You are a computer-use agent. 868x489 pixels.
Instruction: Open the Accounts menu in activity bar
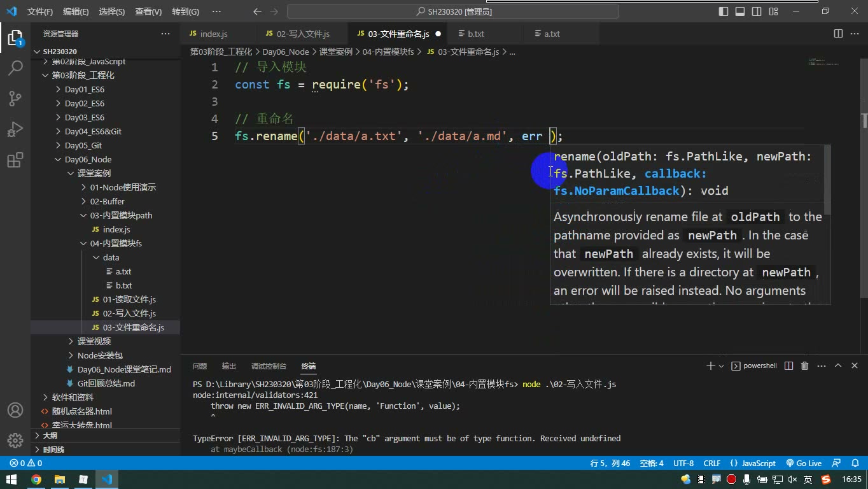click(15, 411)
